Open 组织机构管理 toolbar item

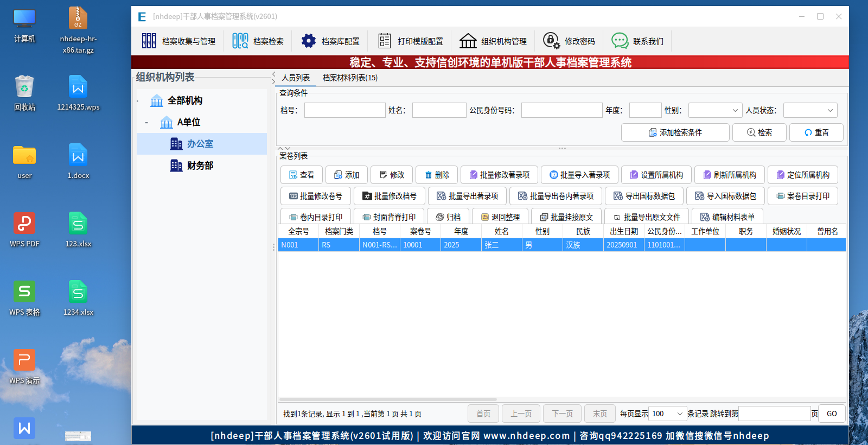[493, 41]
